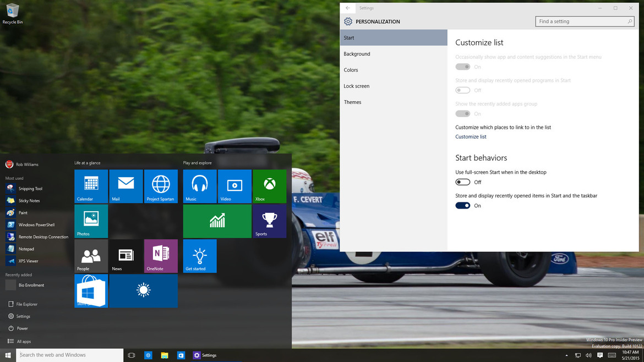Open the Mail tile
The height and width of the screenshot is (362, 644).
coord(126,187)
